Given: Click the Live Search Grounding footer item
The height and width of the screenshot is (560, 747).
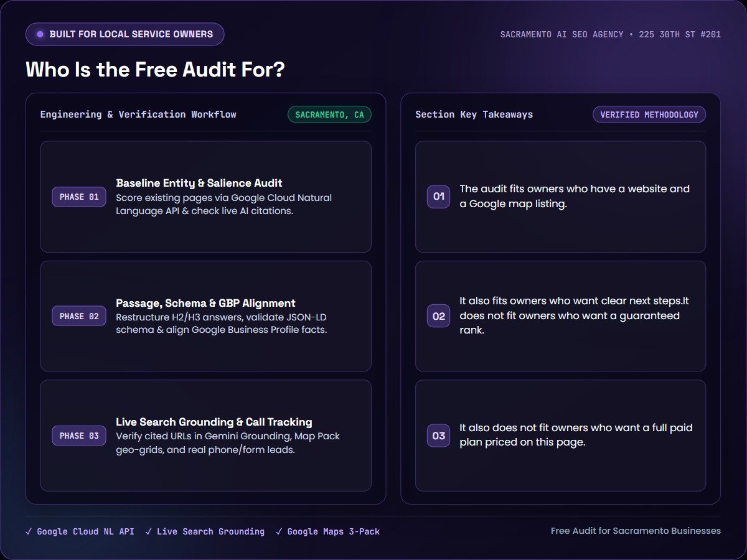Looking at the screenshot, I should tap(205, 531).
